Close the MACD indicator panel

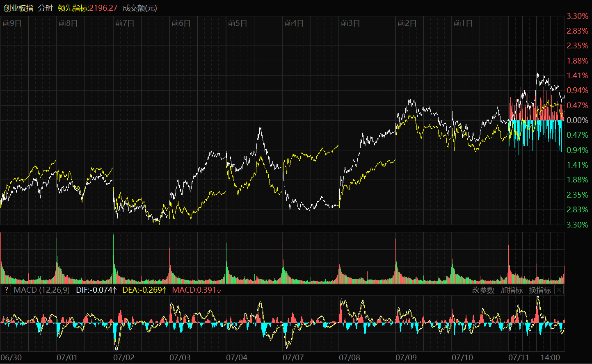point(559,290)
